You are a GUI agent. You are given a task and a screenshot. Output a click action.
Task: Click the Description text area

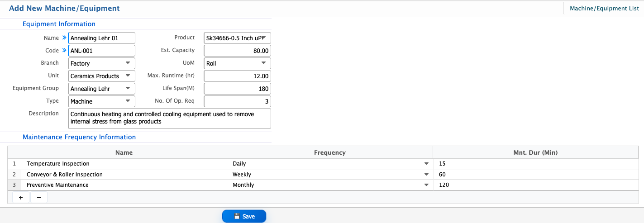click(170, 118)
